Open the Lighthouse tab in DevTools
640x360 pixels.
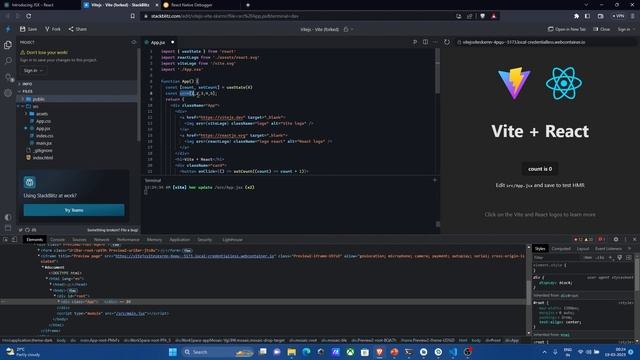[233, 240]
